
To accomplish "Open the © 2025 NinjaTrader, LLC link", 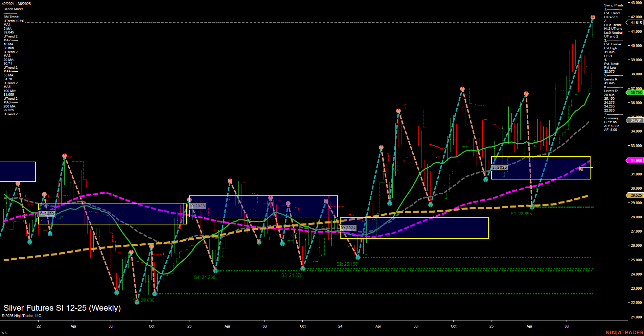I will [x=22, y=316].
